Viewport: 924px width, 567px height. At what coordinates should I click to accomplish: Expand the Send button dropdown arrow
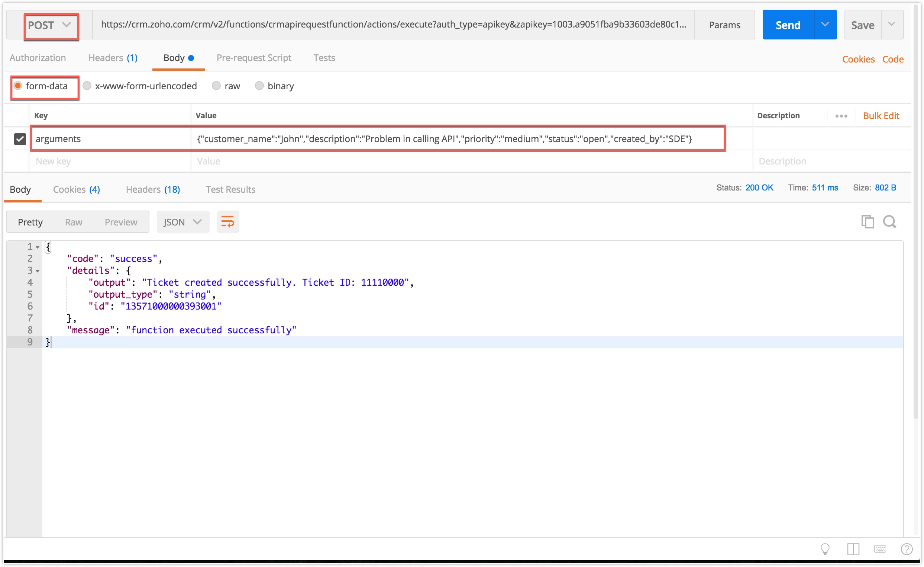(825, 25)
